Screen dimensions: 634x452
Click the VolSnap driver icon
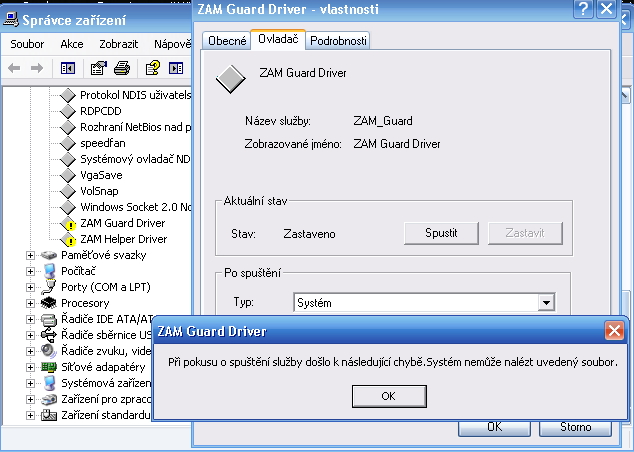[68, 191]
